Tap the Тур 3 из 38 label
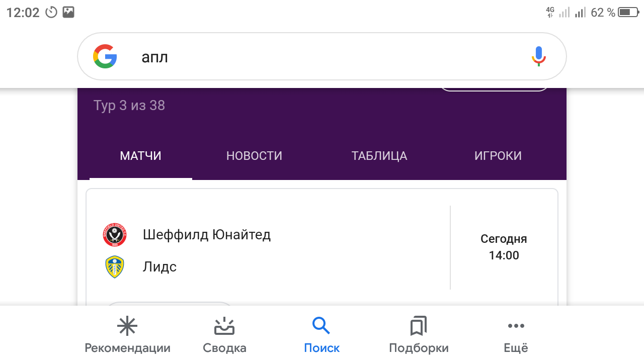Image resolution: width=644 pixels, height=362 pixels. [129, 106]
